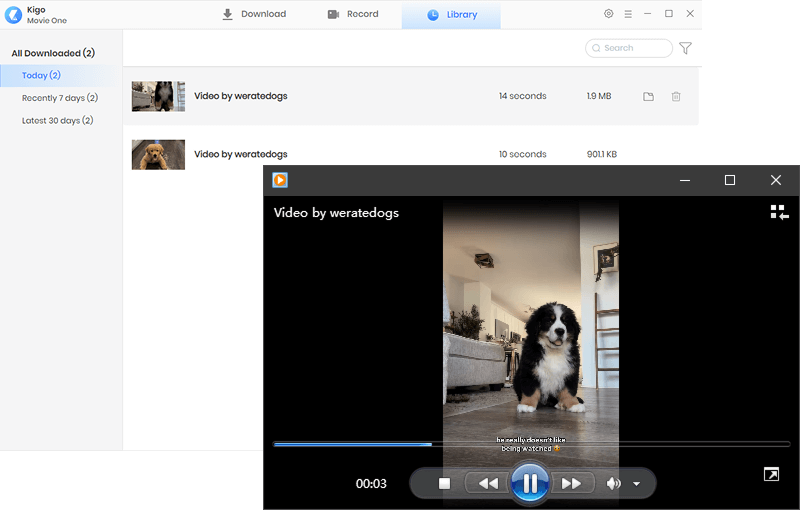Delete the 1.9 MB video

click(x=676, y=96)
